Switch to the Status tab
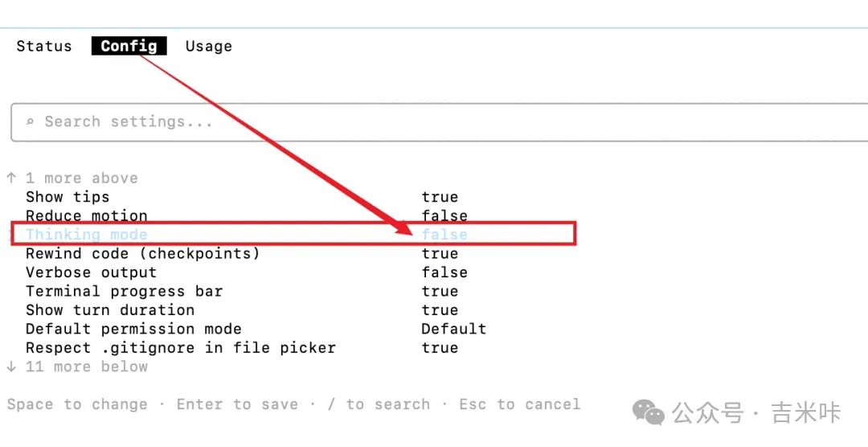 44,47
